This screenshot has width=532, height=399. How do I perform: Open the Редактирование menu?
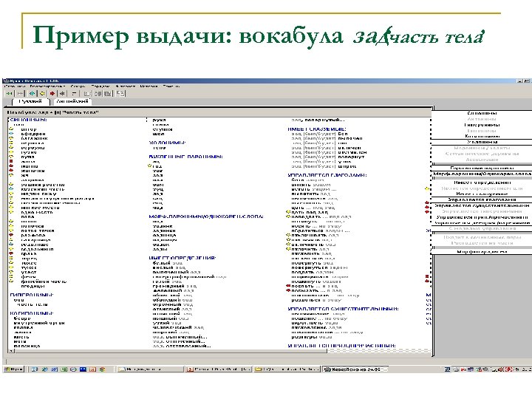pyautogui.click(x=47, y=86)
